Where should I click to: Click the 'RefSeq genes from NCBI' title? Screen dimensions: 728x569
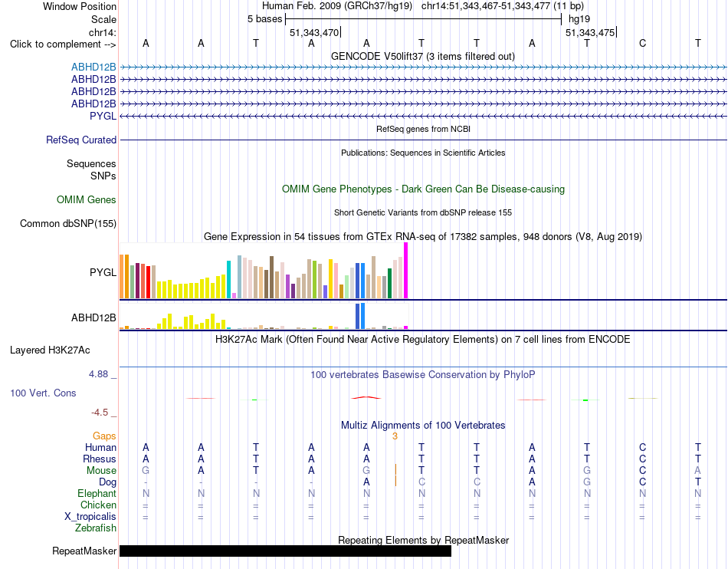coord(423,129)
